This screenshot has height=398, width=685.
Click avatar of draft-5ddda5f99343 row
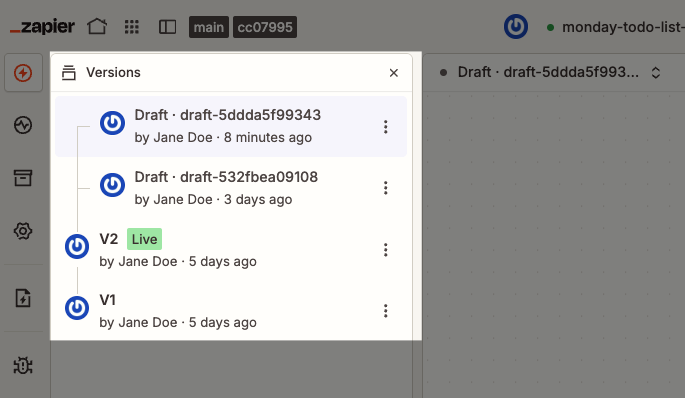[112, 123]
